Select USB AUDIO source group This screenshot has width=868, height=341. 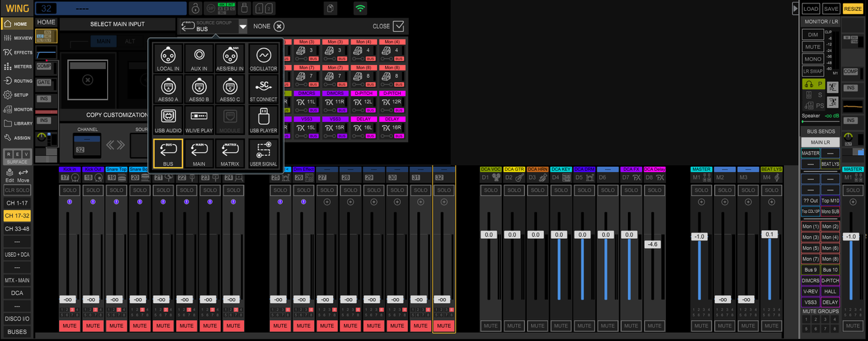pyautogui.click(x=167, y=121)
